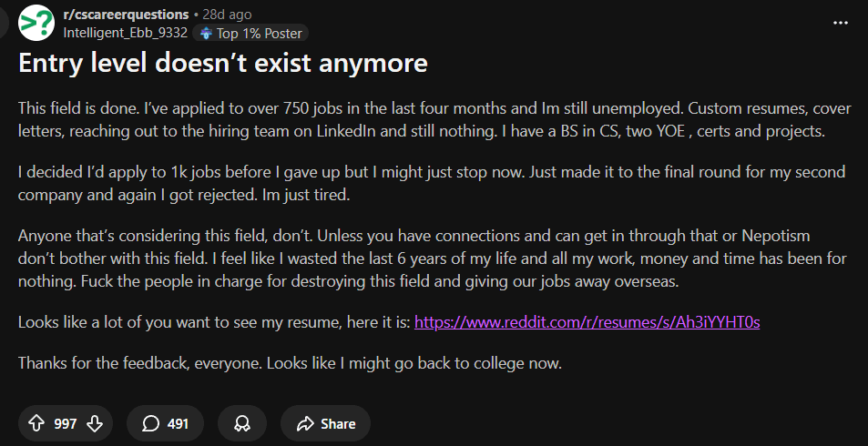Click the Share arrow icon
Image resolution: width=868 pixels, height=446 pixels.
(305, 423)
